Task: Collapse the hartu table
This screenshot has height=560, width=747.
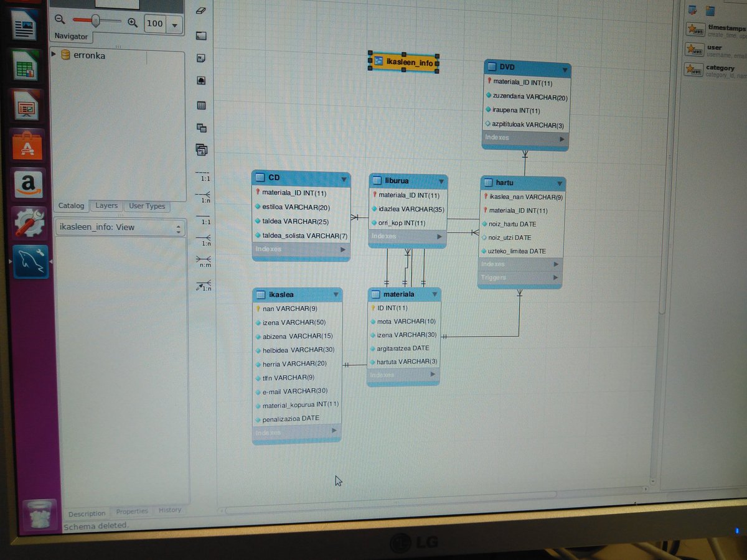Action: (560, 184)
